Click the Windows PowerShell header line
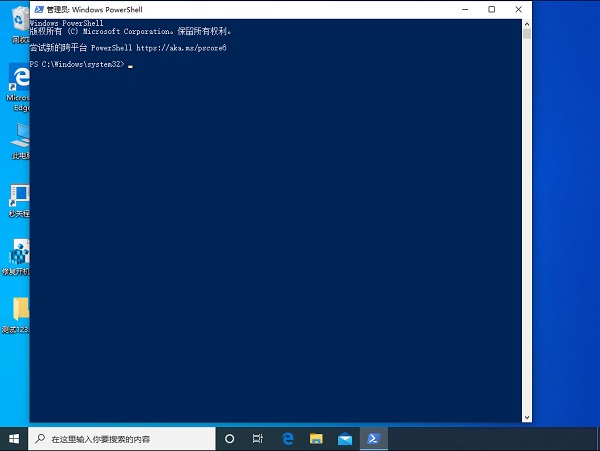This screenshot has width=600, height=451. coord(67,23)
